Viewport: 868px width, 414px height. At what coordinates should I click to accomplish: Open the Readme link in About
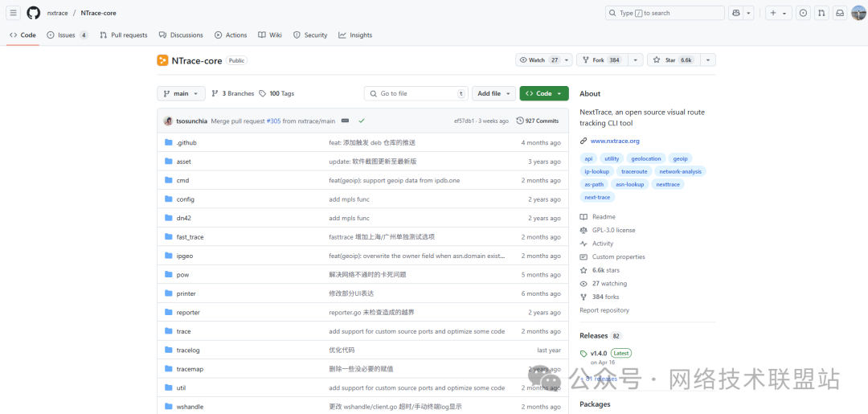coord(604,217)
